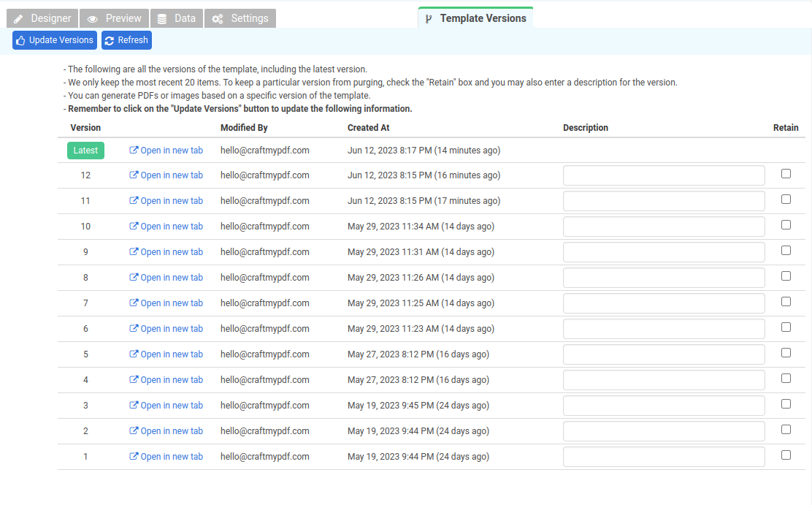Click the pencil icon on Designer tab
This screenshot has height=505, width=812.
pos(19,19)
